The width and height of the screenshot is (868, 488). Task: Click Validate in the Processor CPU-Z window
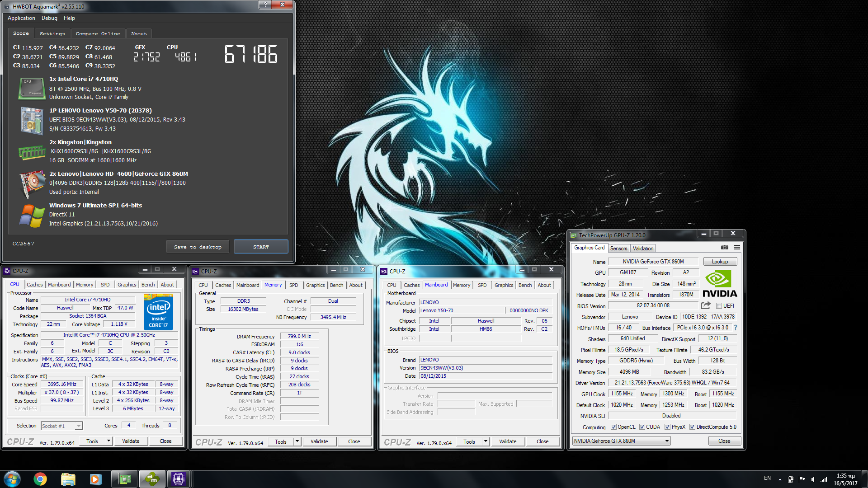click(x=131, y=441)
